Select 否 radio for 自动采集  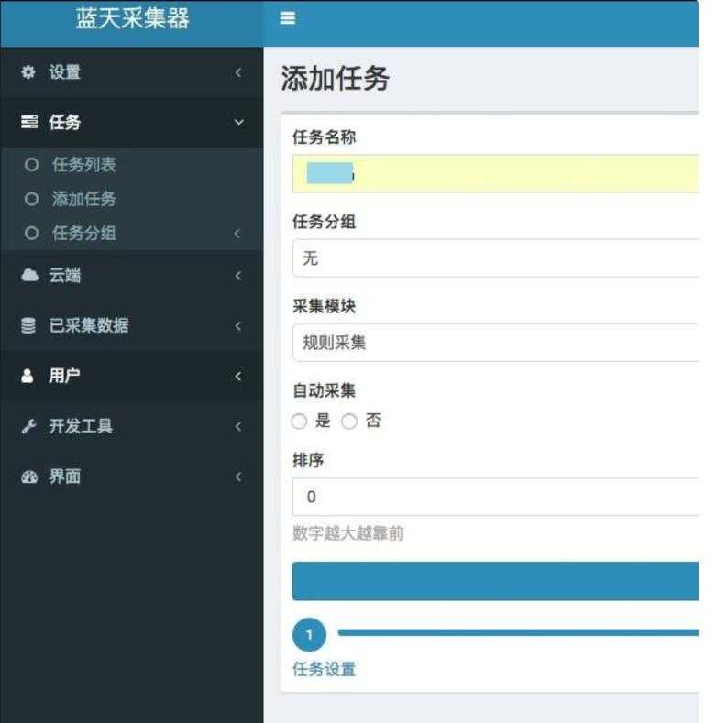349,422
